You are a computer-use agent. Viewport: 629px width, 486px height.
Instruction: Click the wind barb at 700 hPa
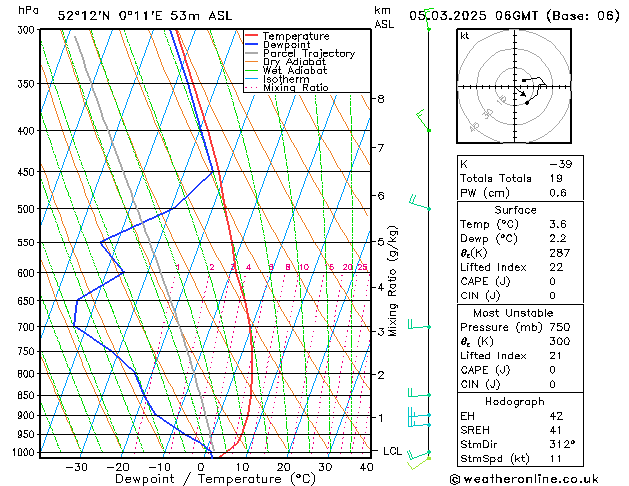click(x=419, y=324)
